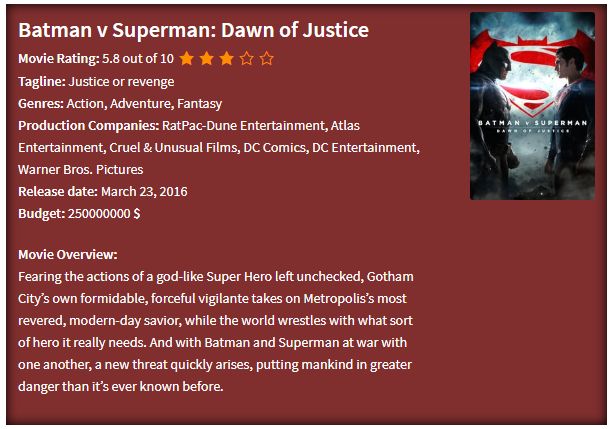Click the Tagline text Justice or revenge
This screenshot has width=610, height=429.
pos(121,82)
